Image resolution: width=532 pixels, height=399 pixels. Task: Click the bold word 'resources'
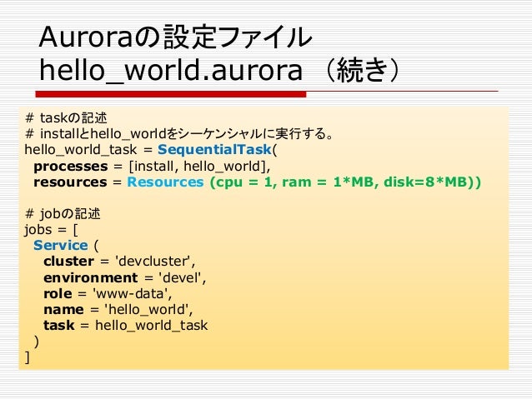[70, 182]
